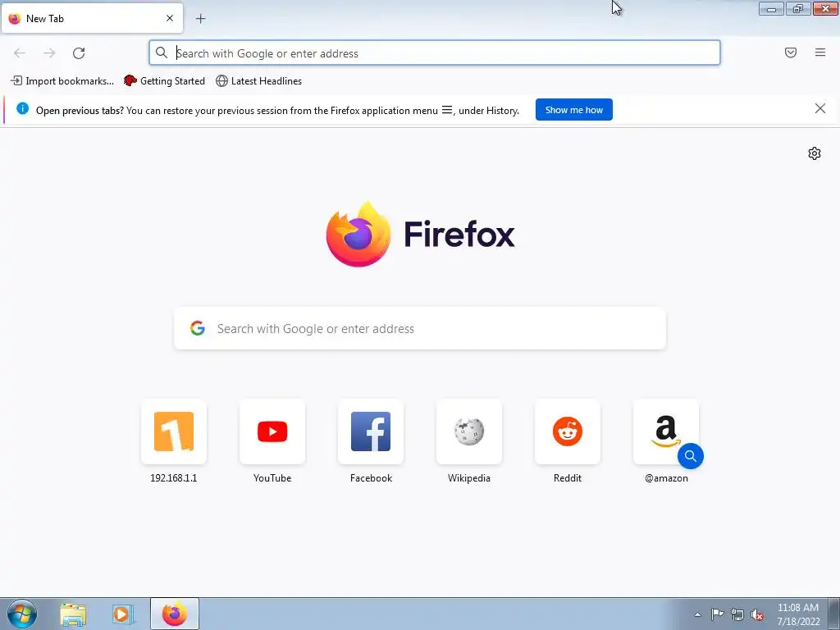Open Windows Media Player from taskbar
The image size is (840, 630).
tap(122, 614)
